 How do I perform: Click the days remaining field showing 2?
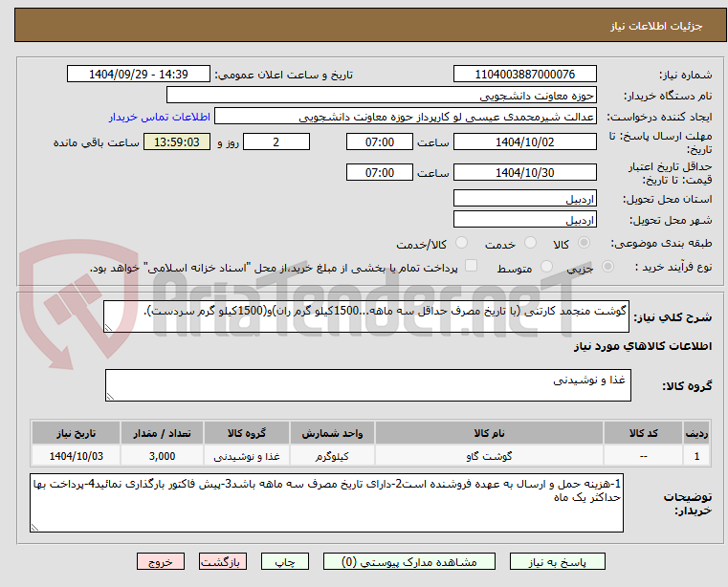click(276, 142)
